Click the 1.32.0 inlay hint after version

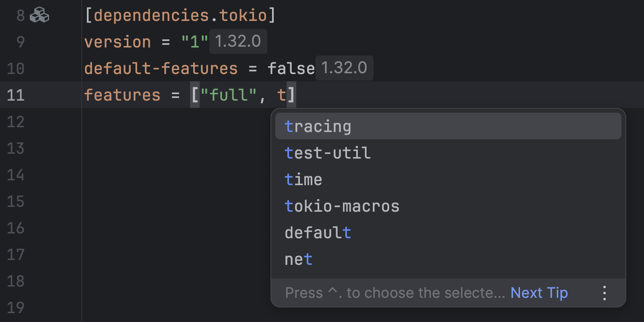tap(238, 41)
